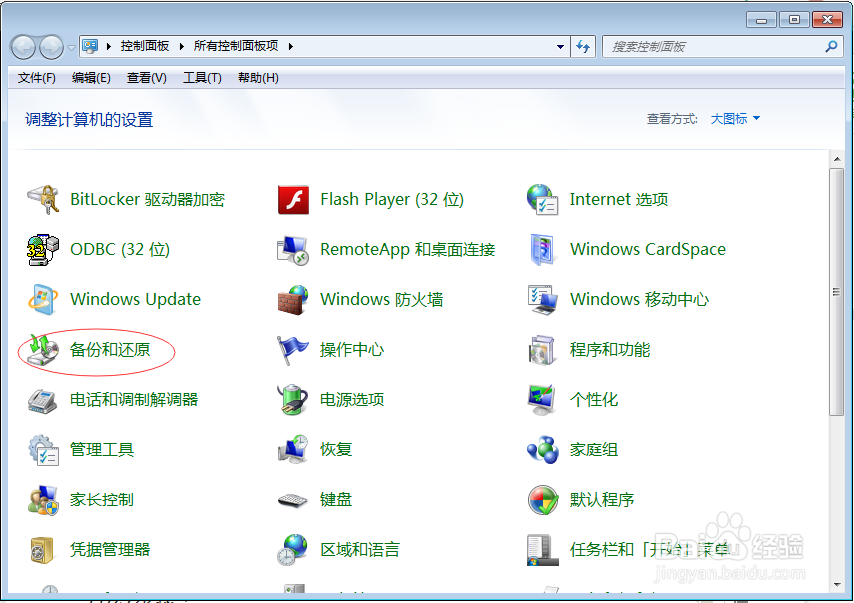Click the 家庭组 spheres icon
854x603 pixels.
[x=542, y=450]
